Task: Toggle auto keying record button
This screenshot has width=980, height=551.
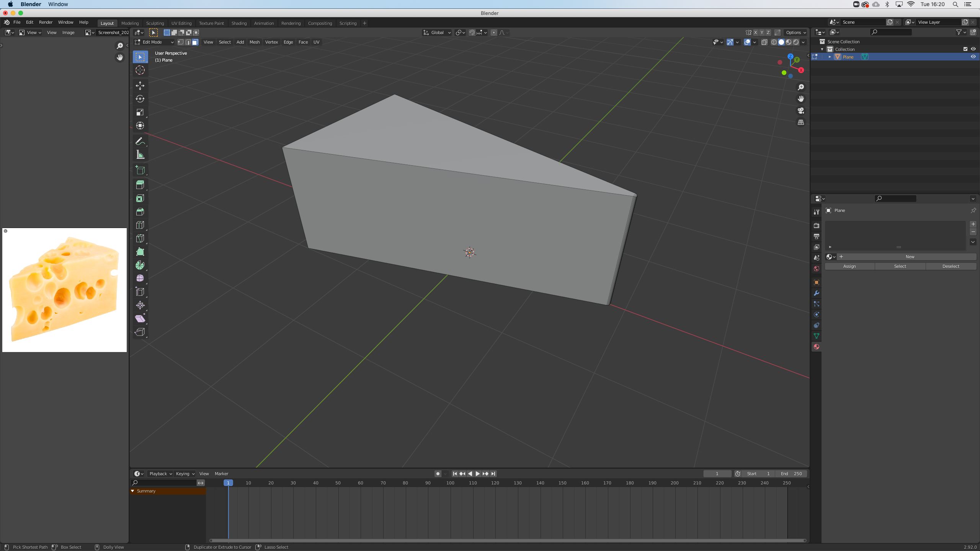Action: point(438,474)
